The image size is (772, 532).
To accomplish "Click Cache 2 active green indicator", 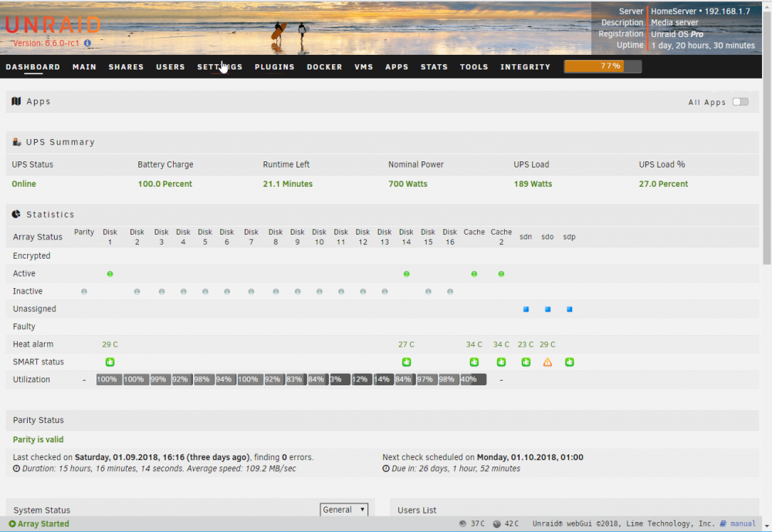I will coord(501,274).
